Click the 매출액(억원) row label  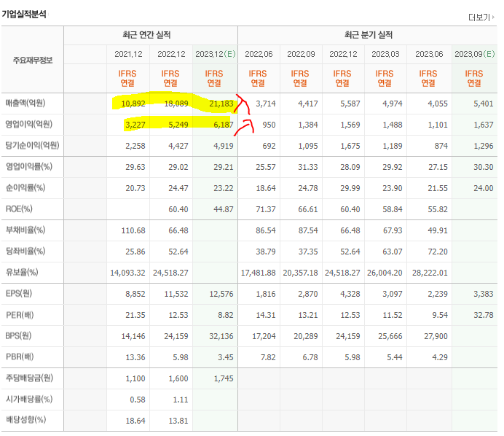pos(25,104)
